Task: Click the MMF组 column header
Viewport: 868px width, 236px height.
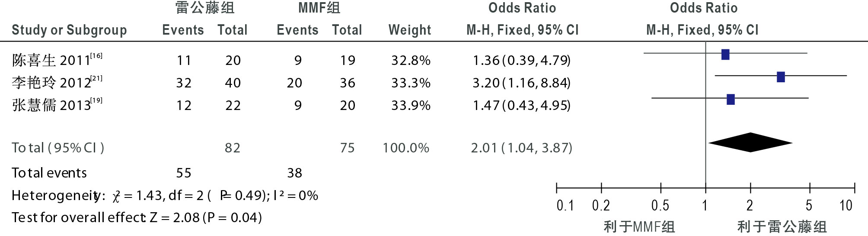Action: (319, 8)
